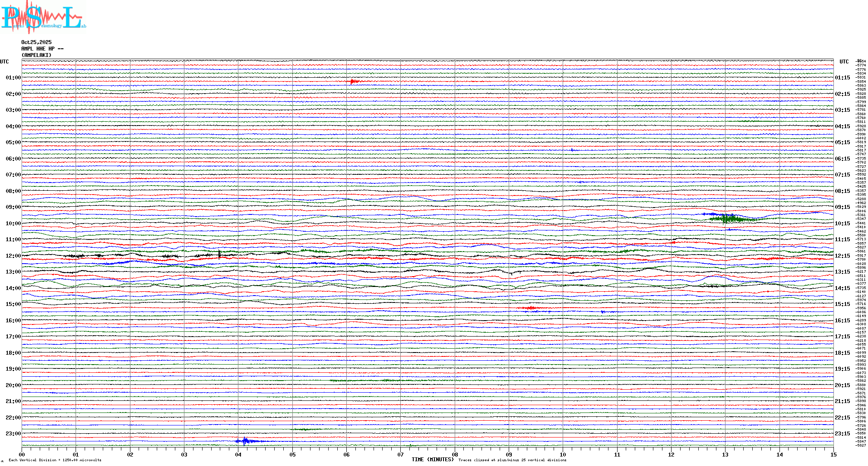Click the 09:15 label on right side
The width and height of the screenshot is (868, 466).
coord(842,207)
